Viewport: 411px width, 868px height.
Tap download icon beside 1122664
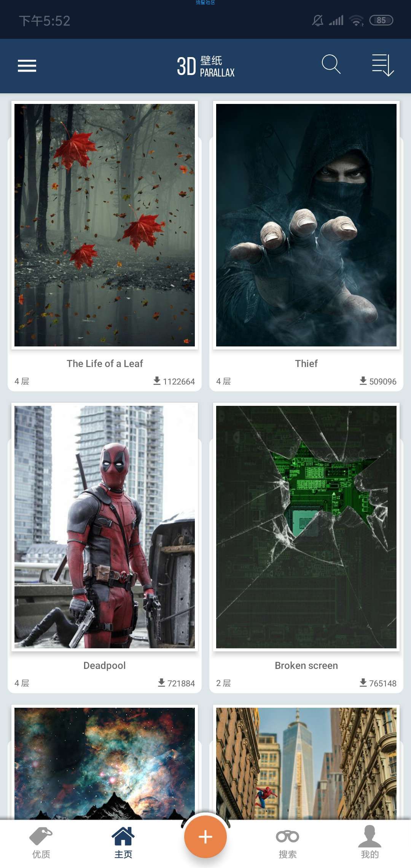(157, 381)
